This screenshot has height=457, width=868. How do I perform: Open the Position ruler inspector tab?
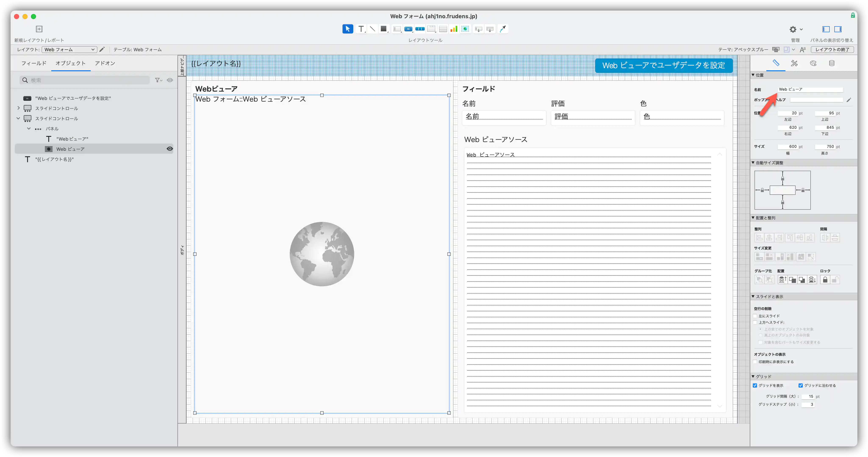click(776, 63)
